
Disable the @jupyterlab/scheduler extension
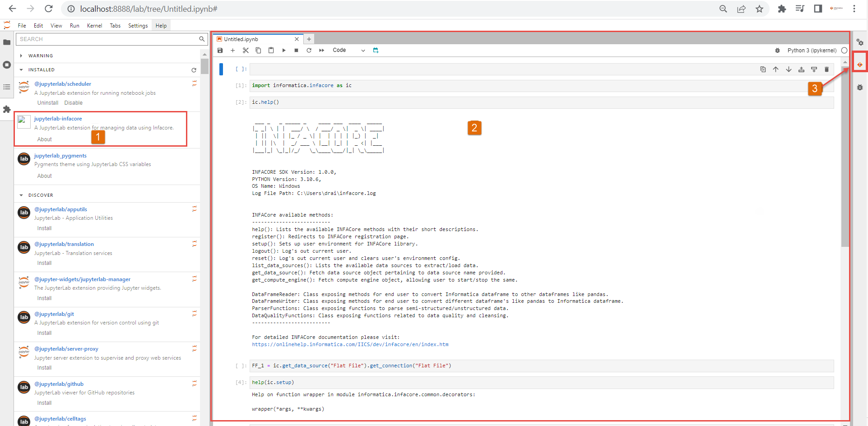[74, 103]
